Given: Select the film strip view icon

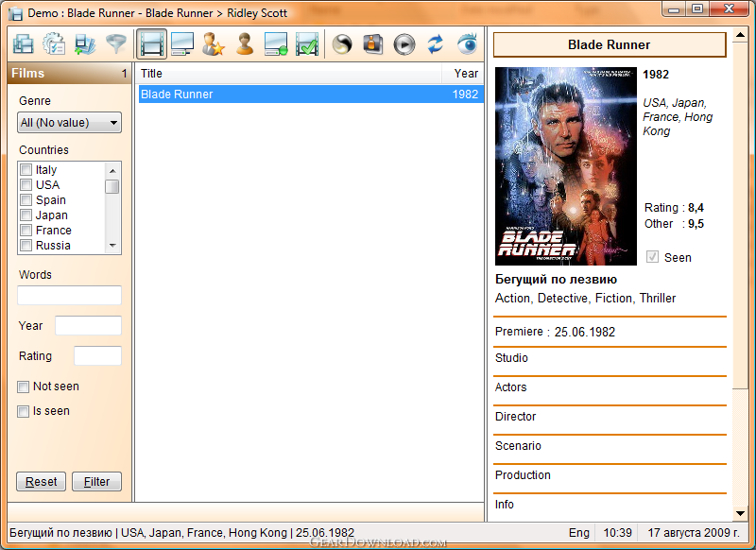Looking at the screenshot, I should click(151, 44).
